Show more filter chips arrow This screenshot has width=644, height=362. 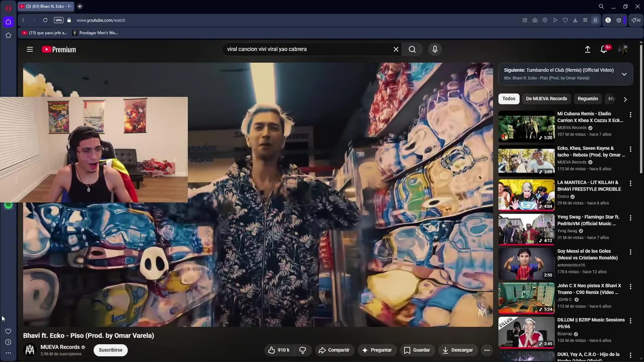coord(625,99)
